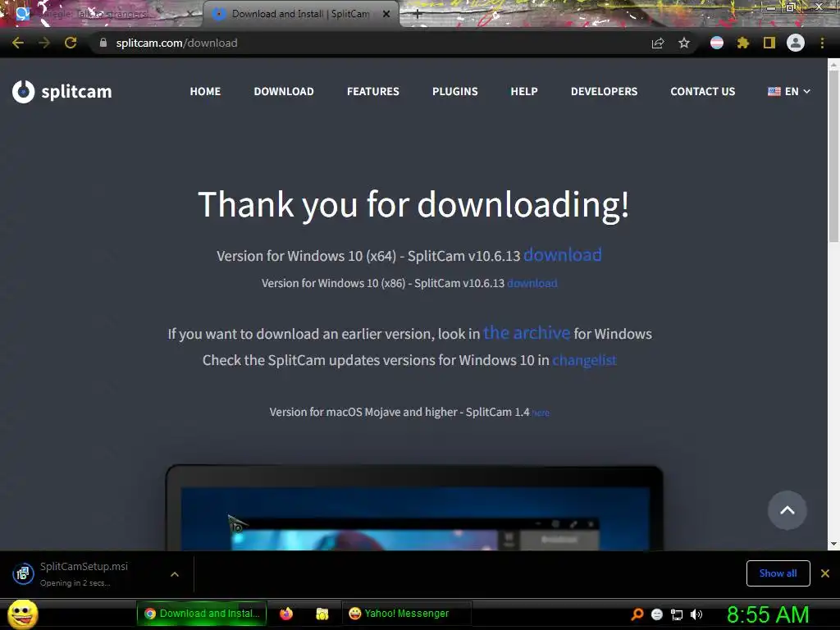This screenshot has width=840, height=630.
Task: Open the Chrome three-dot menu
Action: pyautogui.click(x=822, y=43)
